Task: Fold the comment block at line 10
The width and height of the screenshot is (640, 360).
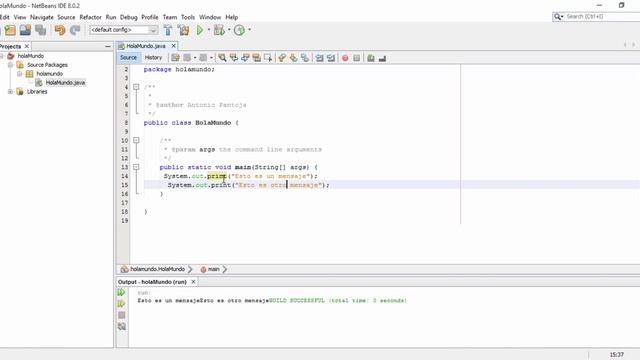Action: pos(136,140)
